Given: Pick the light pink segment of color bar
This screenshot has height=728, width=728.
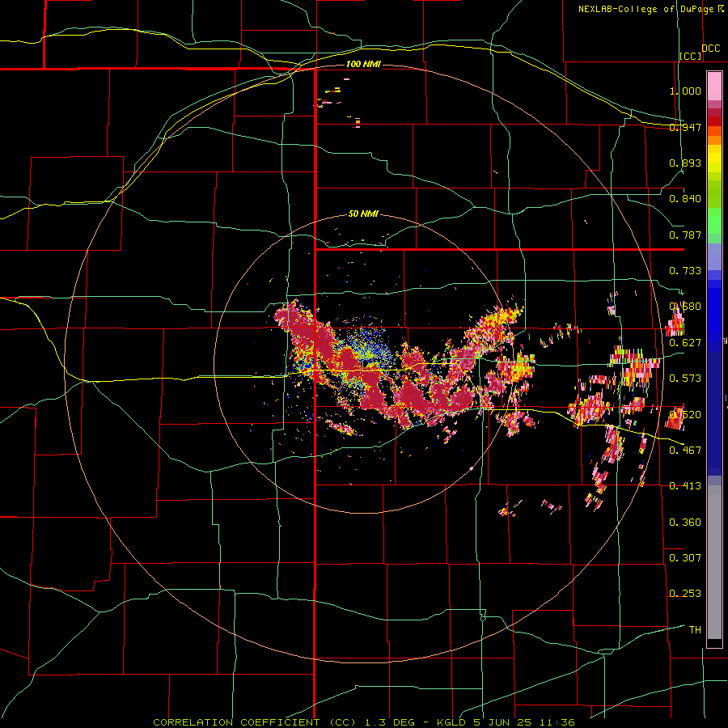Looking at the screenshot, I should pyautogui.click(x=714, y=87).
